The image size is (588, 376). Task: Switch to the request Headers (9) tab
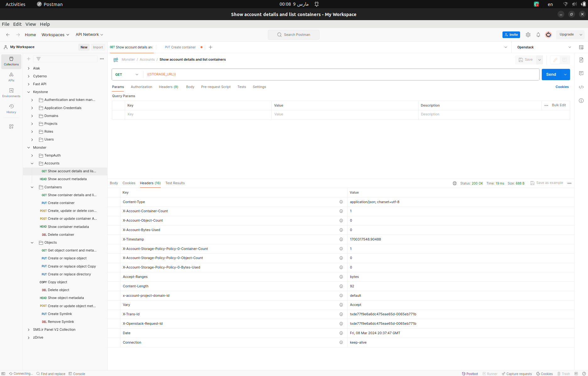(169, 87)
